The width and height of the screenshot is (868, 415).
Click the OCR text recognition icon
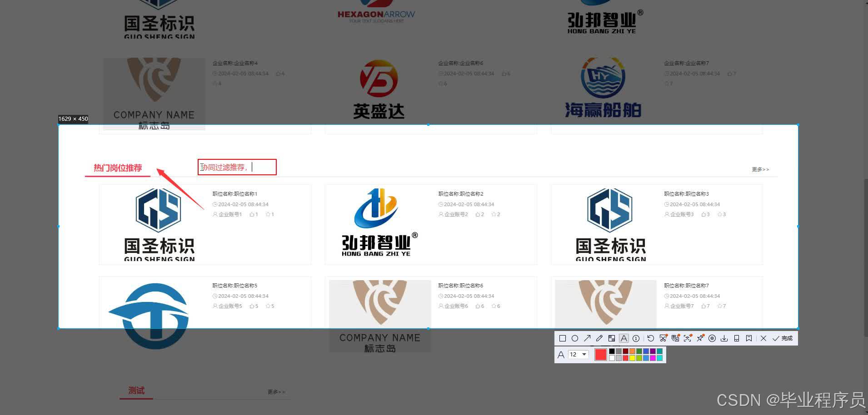pyautogui.click(x=688, y=338)
